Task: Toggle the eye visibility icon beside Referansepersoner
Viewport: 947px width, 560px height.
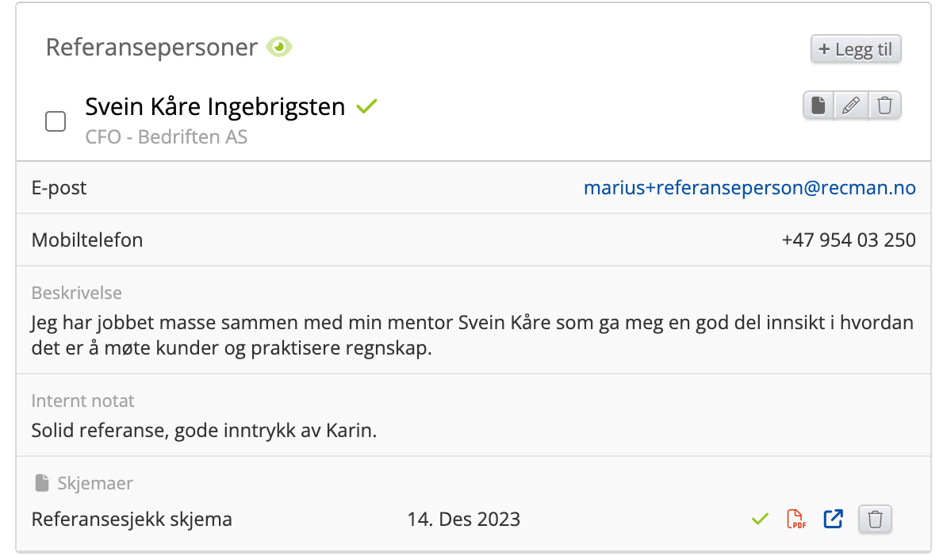Action: click(x=279, y=48)
